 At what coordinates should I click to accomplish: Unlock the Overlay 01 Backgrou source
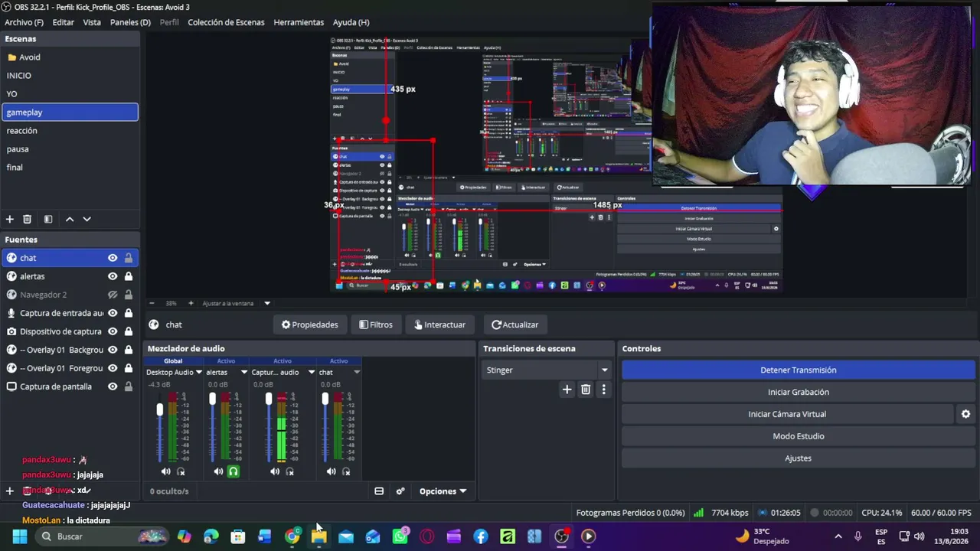(x=128, y=350)
